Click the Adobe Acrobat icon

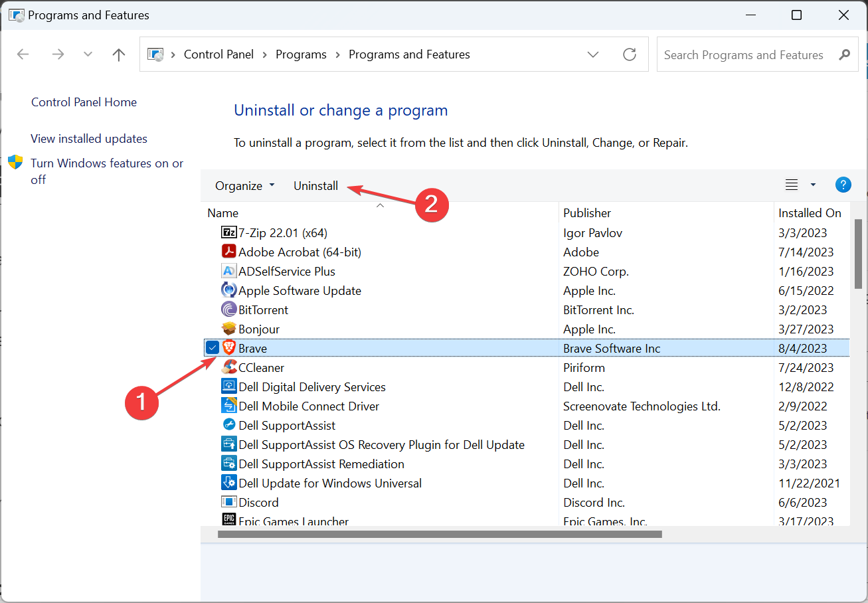tap(228, 252)
